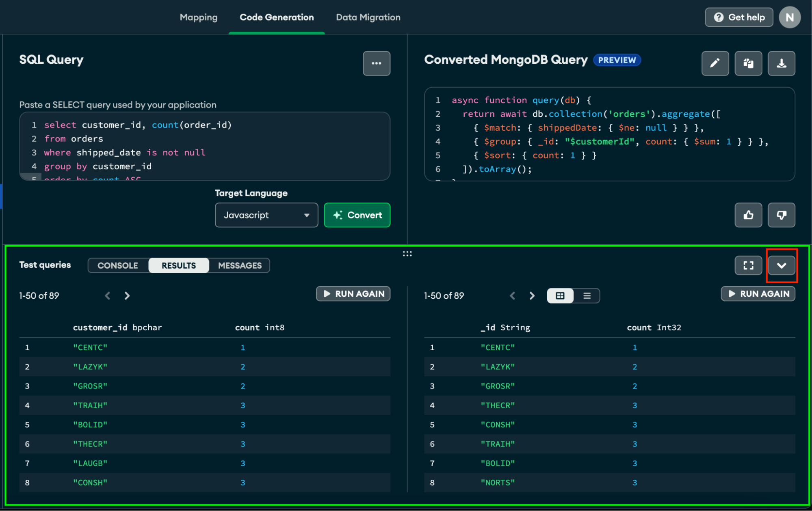The height and width of the screenshot is (511, 812).
Task: Open SQL Query three-dots options menu
Action: click(376, 63)
